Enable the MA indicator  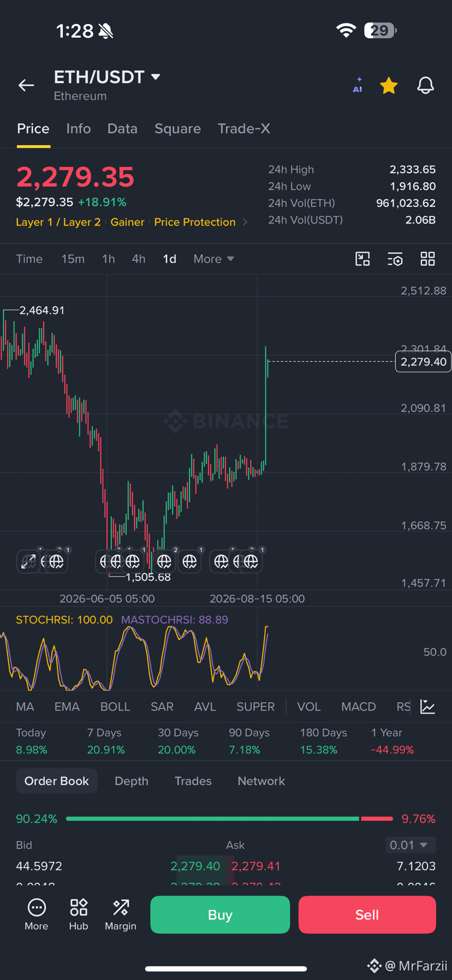click(x=25, y=706)
